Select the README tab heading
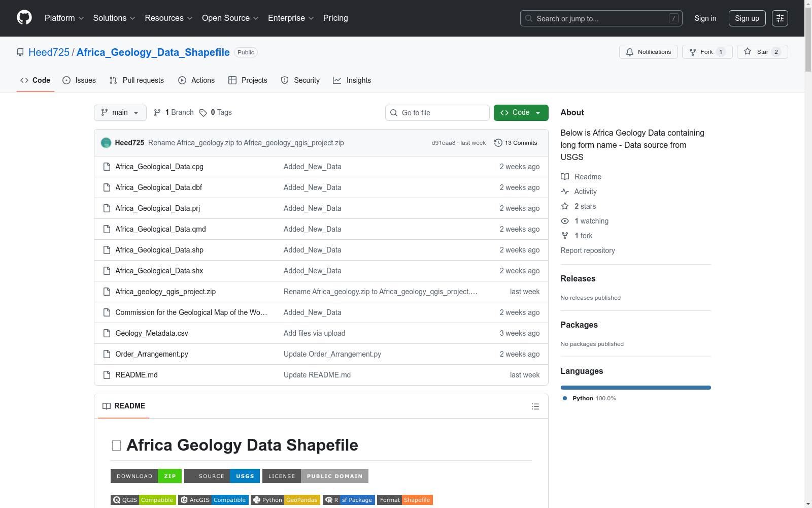Image resolution: width=812 pixels, height=508 pixels. tap(124, 406)
